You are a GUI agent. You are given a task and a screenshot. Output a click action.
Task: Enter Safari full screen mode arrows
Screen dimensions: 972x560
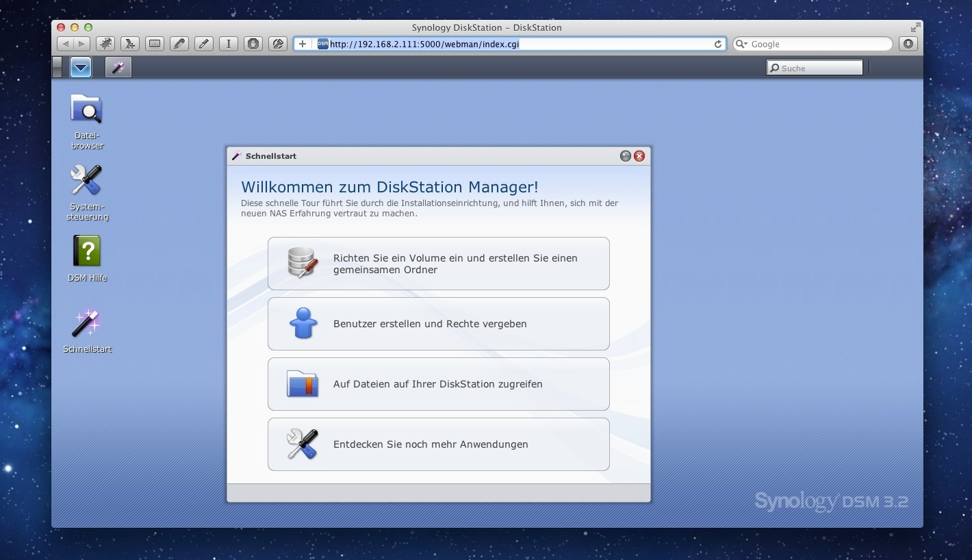coord(915,27)
